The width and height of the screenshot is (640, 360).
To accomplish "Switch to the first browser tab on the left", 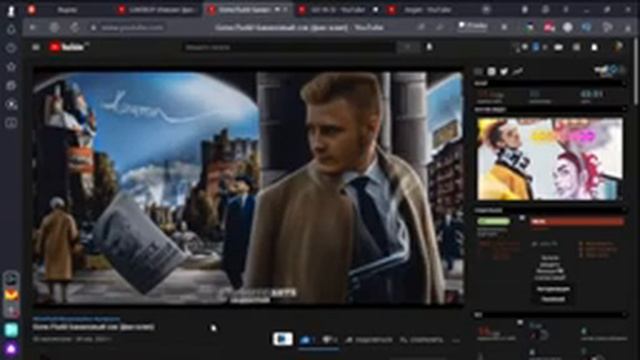I will [67, 9].
